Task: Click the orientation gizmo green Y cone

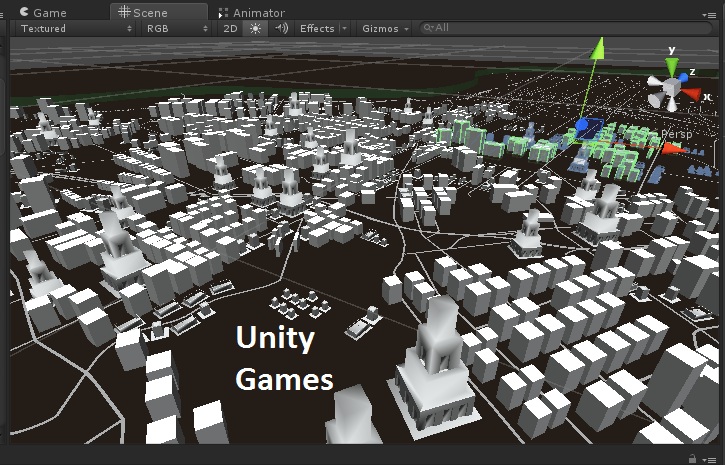Action: click(672, 66)
